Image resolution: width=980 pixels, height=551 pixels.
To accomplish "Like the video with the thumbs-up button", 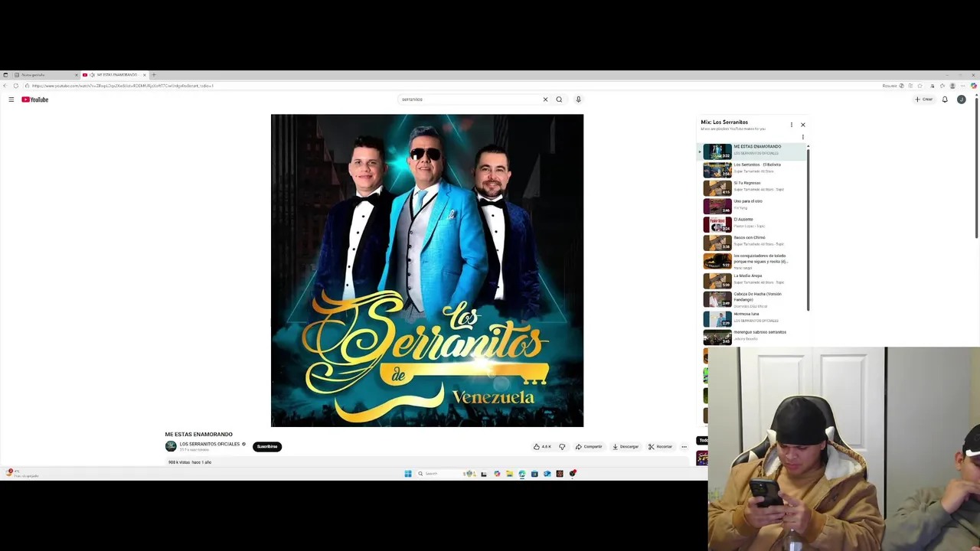I will [542, 446].
